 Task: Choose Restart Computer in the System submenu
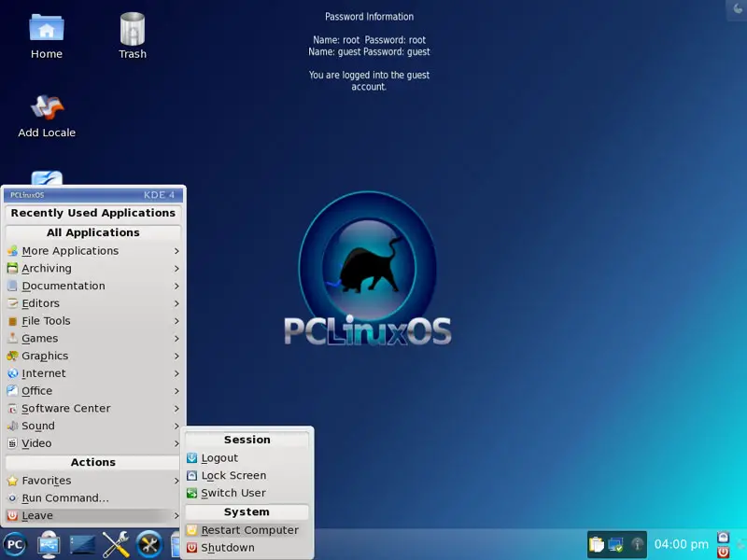coord(247,530)
